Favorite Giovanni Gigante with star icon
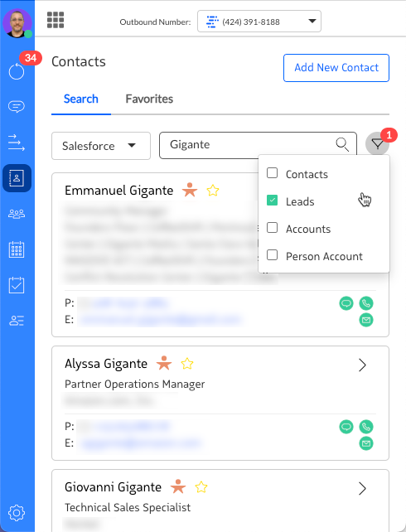 [x=201, y=487]
